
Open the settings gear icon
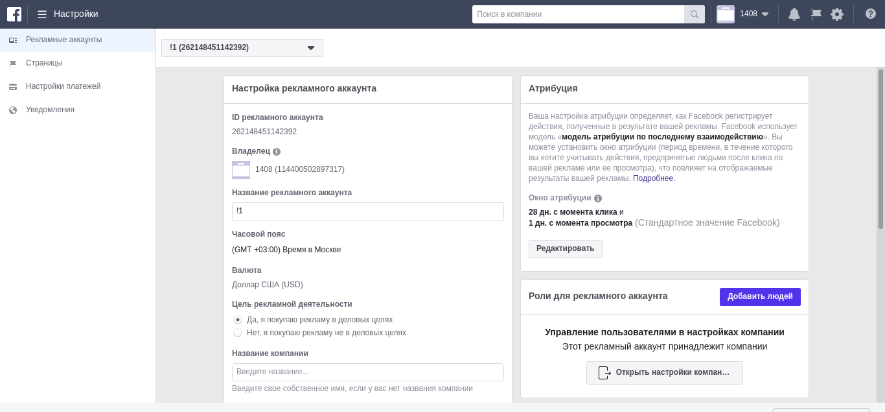pos(837,14)
